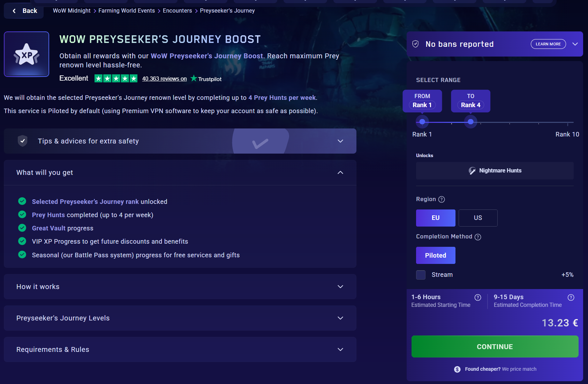Open Selected Preyseeker's Journey rank link
The width and height of the screenshot is (588, 384).
click(x=85, y=202)
